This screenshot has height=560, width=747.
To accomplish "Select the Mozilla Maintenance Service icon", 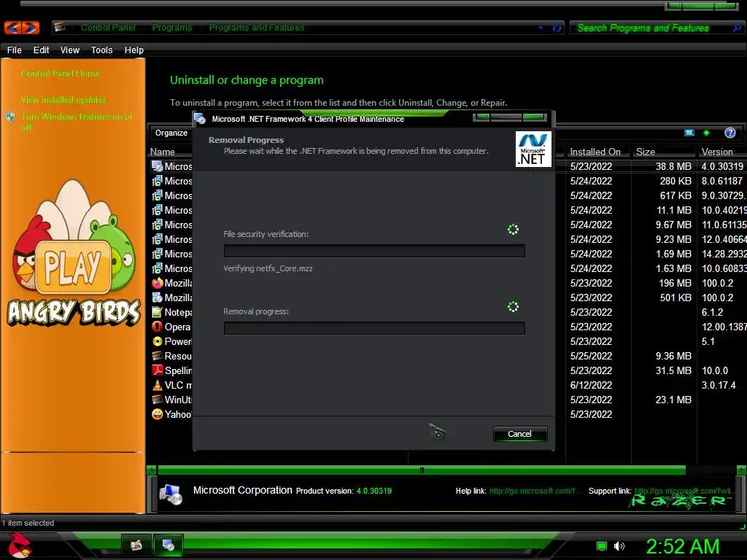I will (x=158, y=297).
